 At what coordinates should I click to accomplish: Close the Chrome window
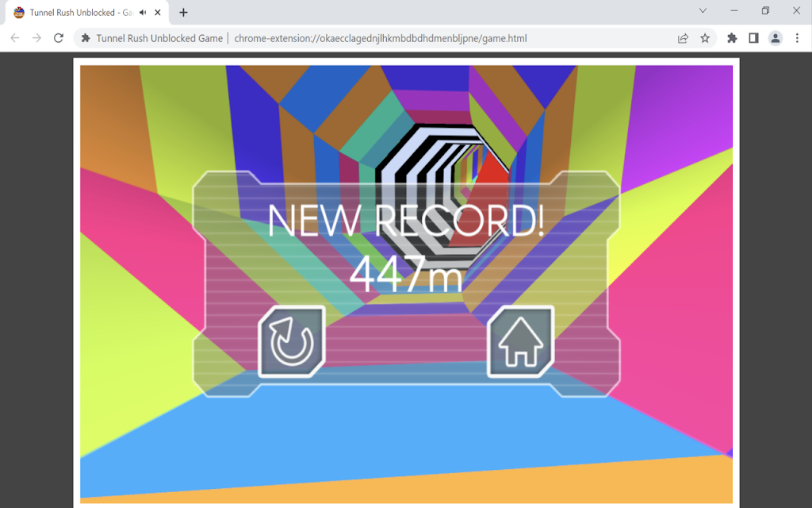796,10
